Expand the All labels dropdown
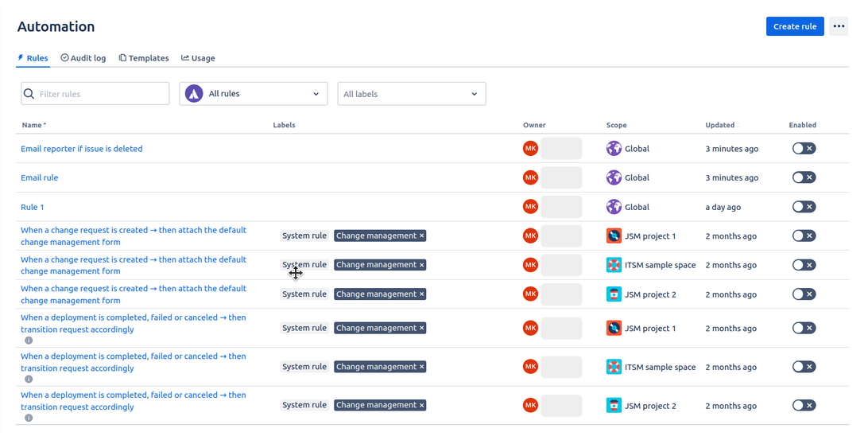 411,94
